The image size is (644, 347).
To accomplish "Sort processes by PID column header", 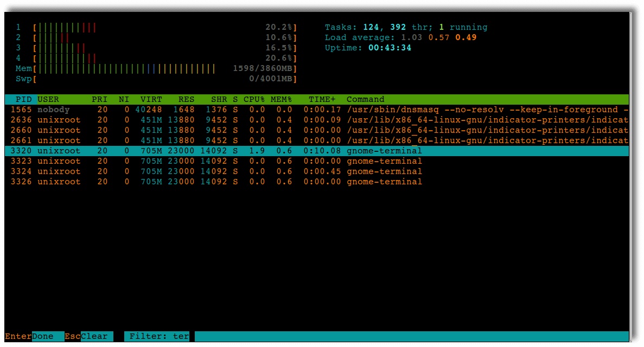I will coord(23,99).
